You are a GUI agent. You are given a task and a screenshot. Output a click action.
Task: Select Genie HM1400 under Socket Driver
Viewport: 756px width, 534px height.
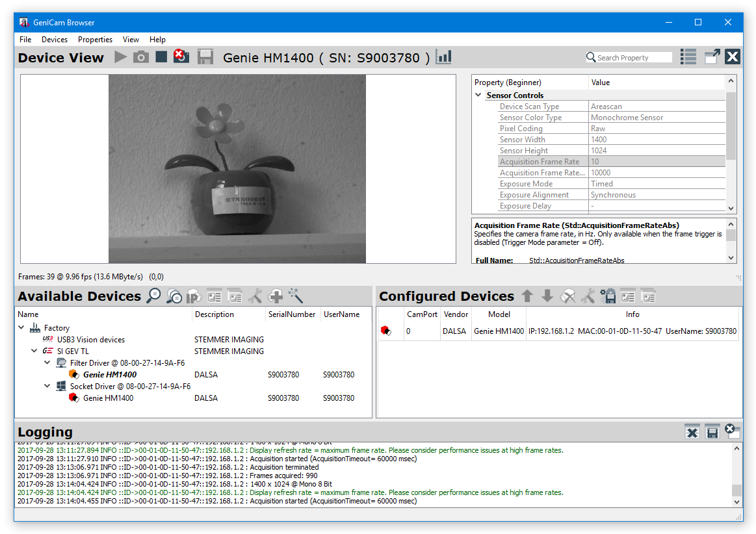[x=108, y=398]
